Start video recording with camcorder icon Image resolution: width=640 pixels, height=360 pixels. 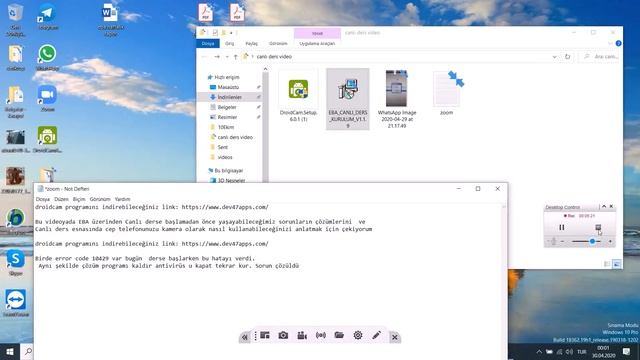[x=302, y=335]
